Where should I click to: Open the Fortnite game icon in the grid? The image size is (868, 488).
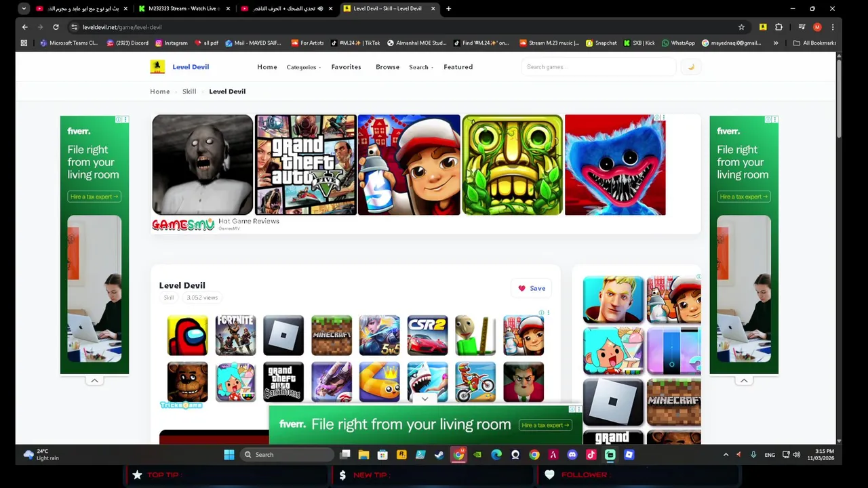coord(235,335)
